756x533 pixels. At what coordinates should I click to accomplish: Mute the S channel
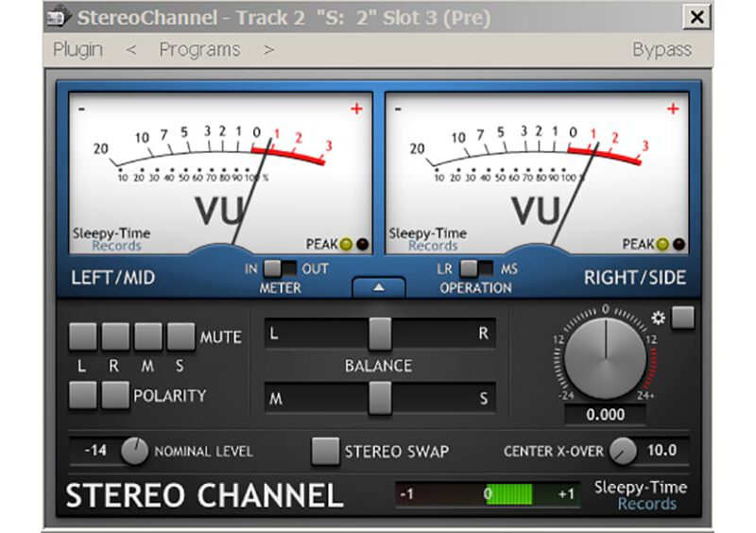pos(180,336)
